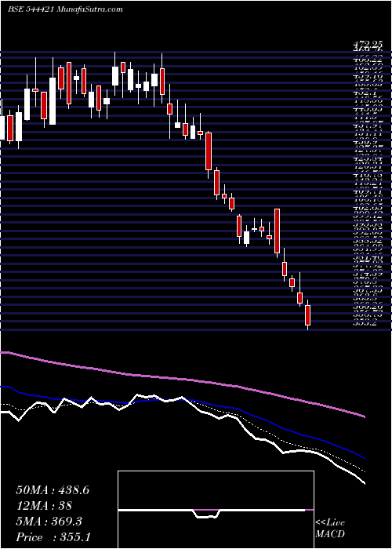Click the 'BSE 544421 MunafaSutra.com' chart title
This screenshot has width=392, height=549.
click(x=65, y=9)
